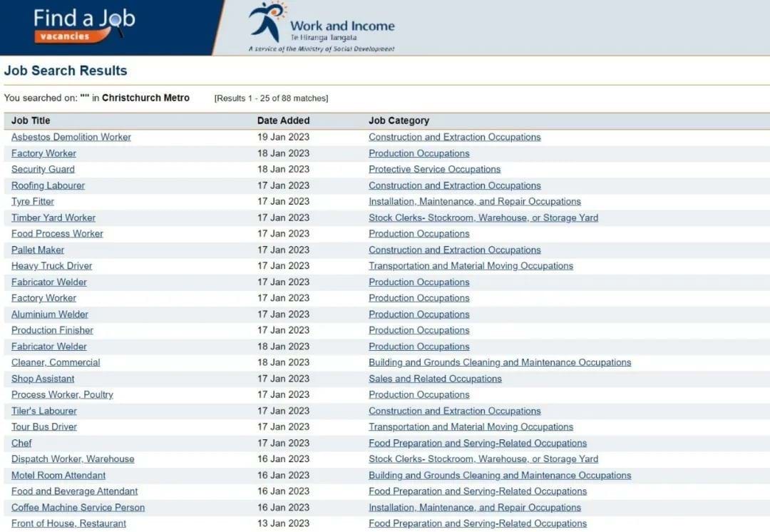Viewport: 770px width, 532px height.
Task: Open the Process Worker, Poultry listing
Action: (x=62, y=394)
